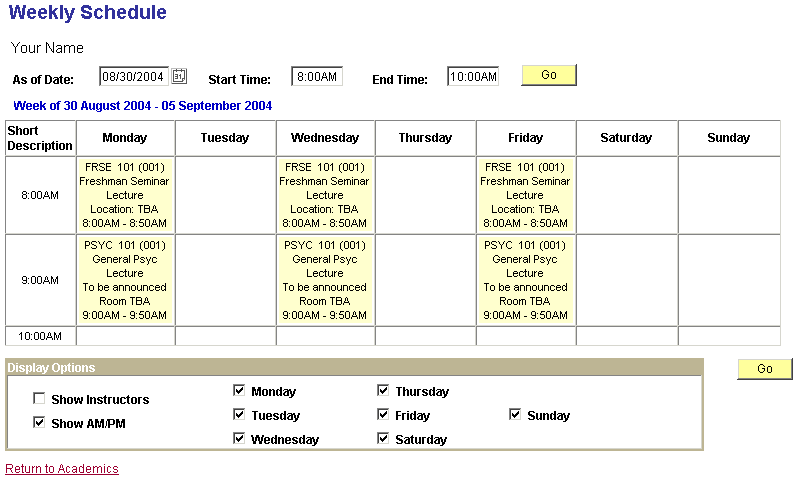Hide Sunday by unchecking its checkbox
Viewport: 794px width, 493px height.
[515, 414]
